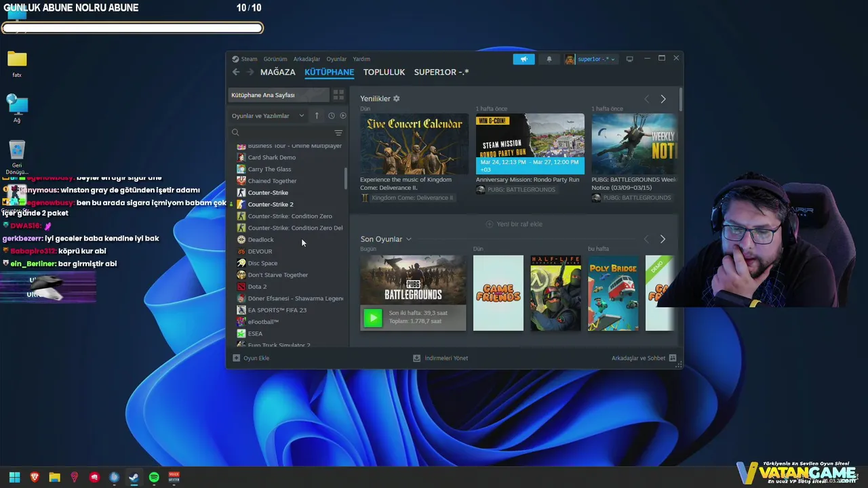Open File Explorer from taskbar
The height and width of the screenshot is (488, 868).
point(54,477)
